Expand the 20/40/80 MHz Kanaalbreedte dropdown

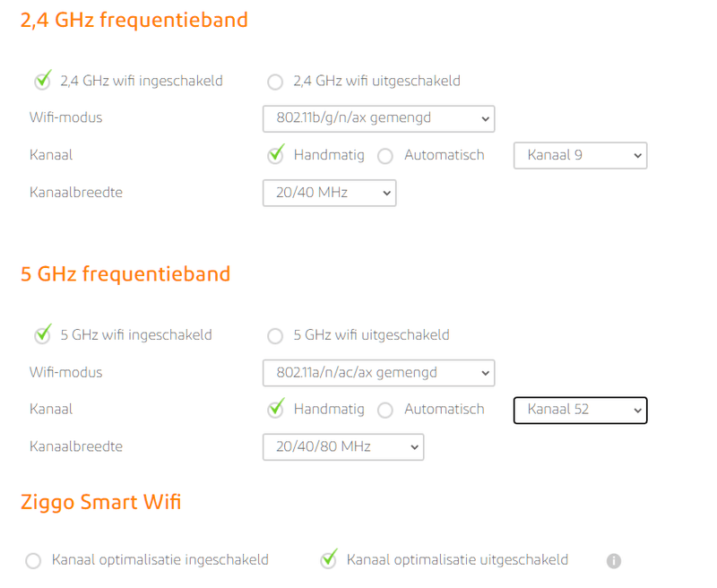pos(342,447)
